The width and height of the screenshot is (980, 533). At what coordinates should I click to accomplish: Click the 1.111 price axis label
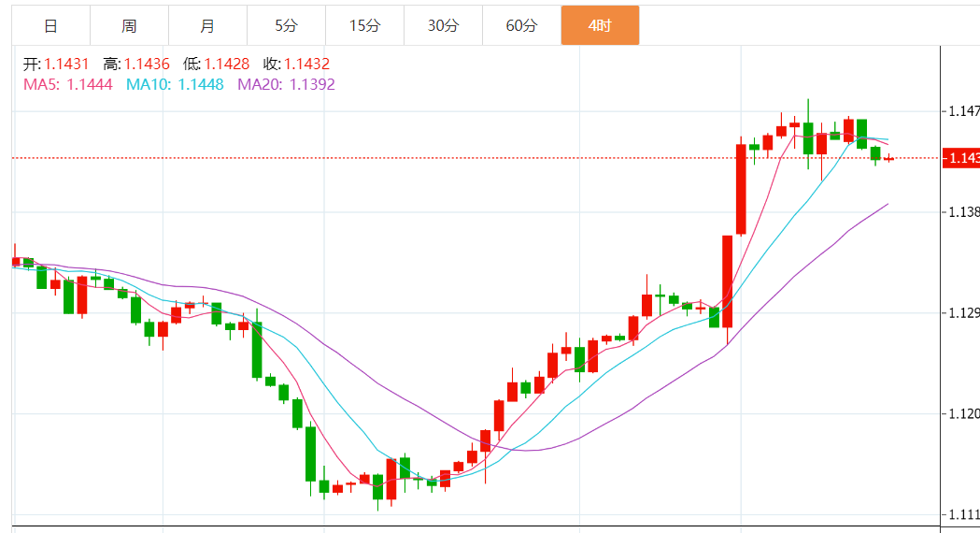963,514
